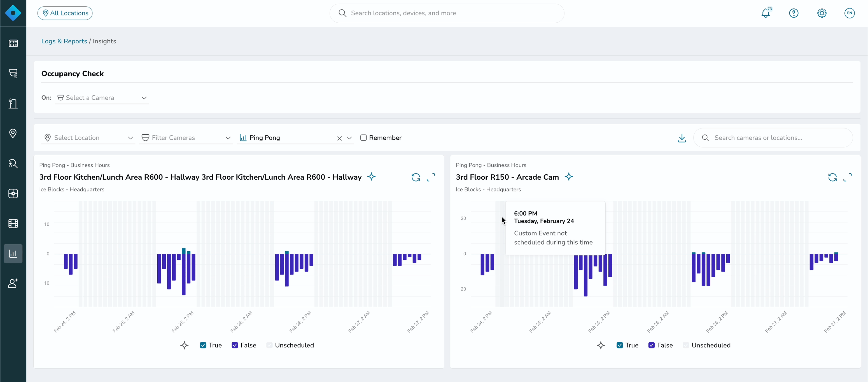Open the person search sidebar icon
The width and height of the screenshot is (868, 382).
(13, 163)
